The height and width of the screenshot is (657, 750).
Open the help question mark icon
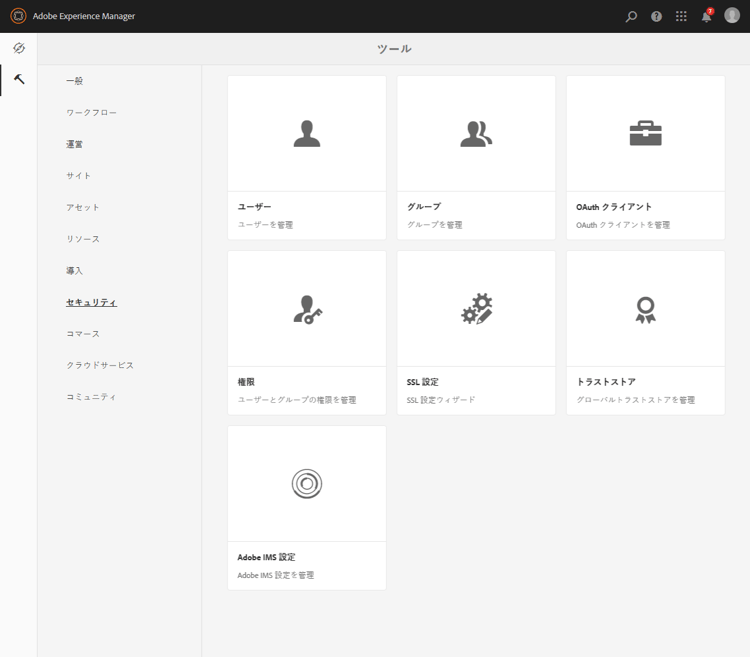[x=656, y=16]
